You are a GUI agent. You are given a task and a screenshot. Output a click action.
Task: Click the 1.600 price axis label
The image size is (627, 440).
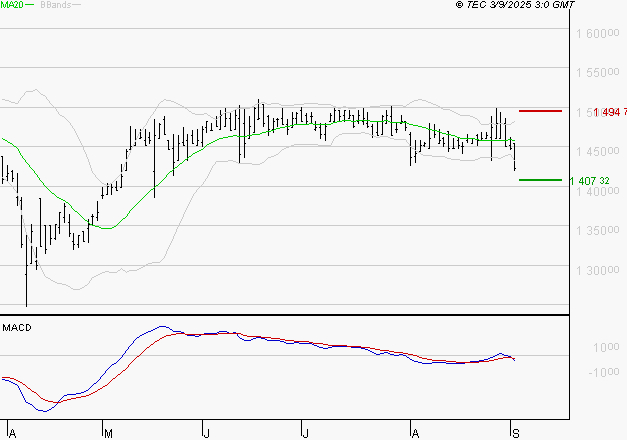click(x=597, y=34)
